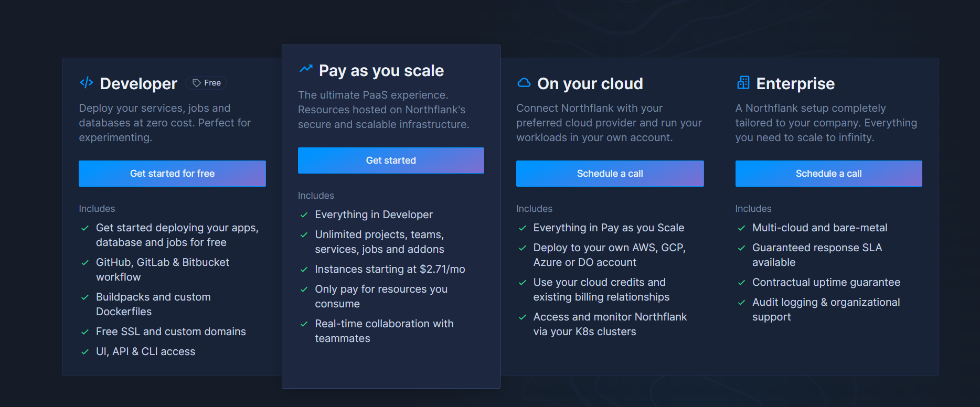Click the checkmark beside UI, API & CLI access
The image size is (980, 407).
pyautogui.click(x=85, y=352)
